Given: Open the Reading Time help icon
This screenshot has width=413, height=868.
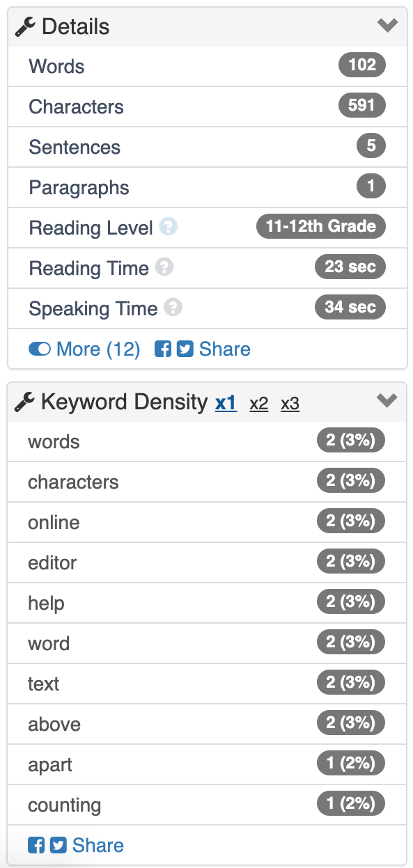Looking at the screenshot, I should click(164, 267).
